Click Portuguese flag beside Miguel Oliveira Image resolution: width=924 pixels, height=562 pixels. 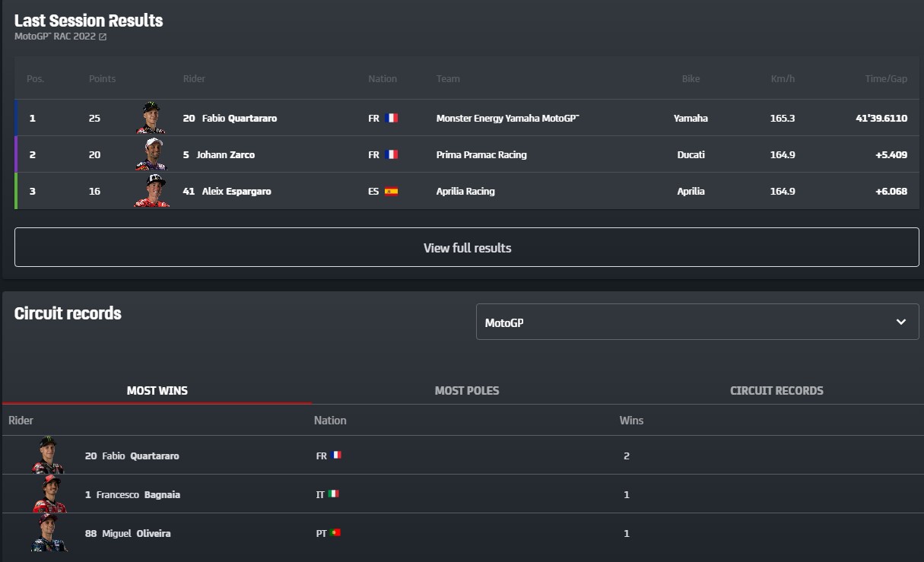[336, 533]
